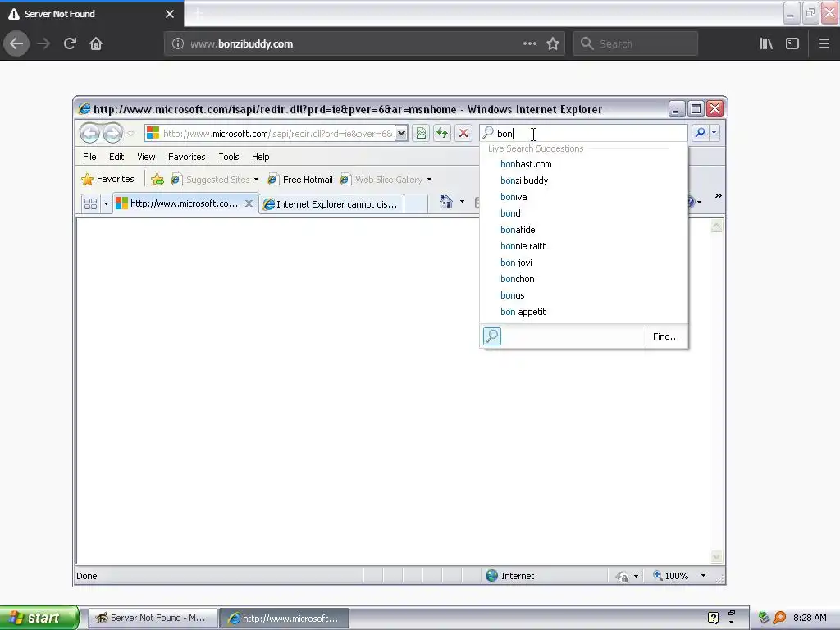Open IE File menu

(x=89, y=157)
